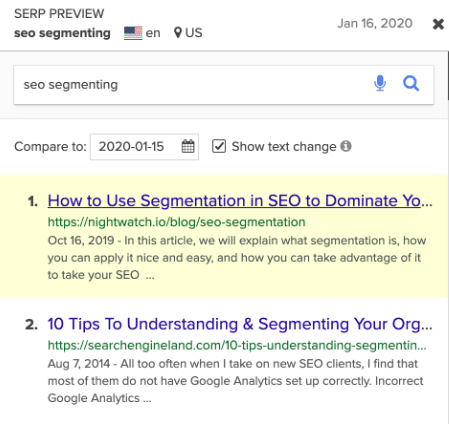Click the magnifying glass search icon

point(411,83)
